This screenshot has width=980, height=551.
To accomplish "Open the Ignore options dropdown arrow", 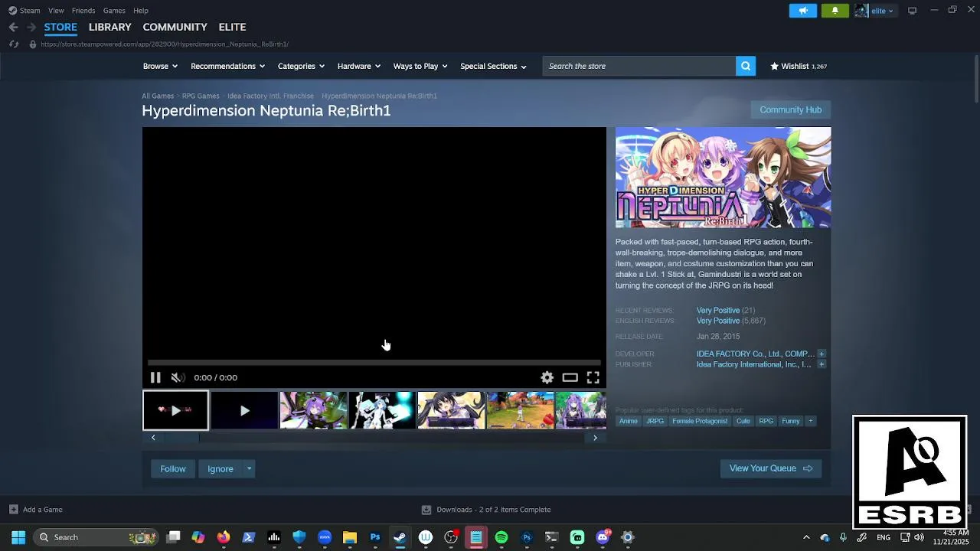I will [249, 468].
